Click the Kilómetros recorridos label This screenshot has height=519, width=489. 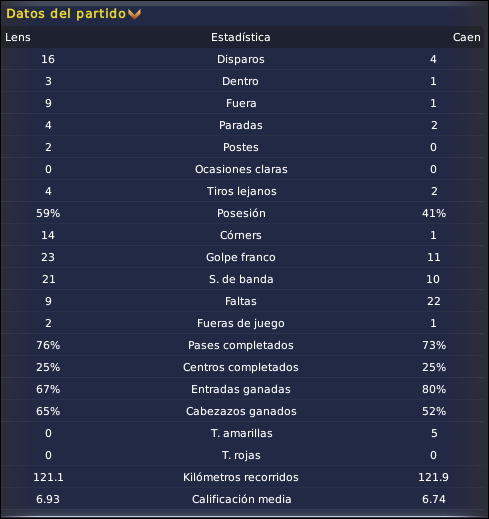click(241, 477)
